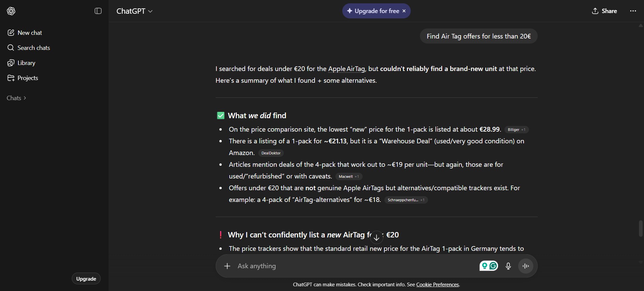Screen dimensions: 644x291
Task: Collapse the sidebar with the panel icon
Action: (x=98, y=11)
